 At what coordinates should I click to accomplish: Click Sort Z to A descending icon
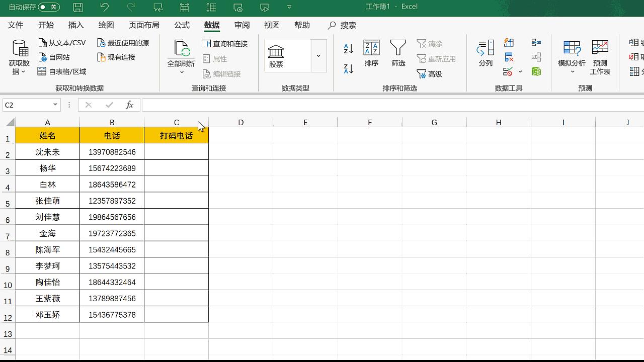348,69
